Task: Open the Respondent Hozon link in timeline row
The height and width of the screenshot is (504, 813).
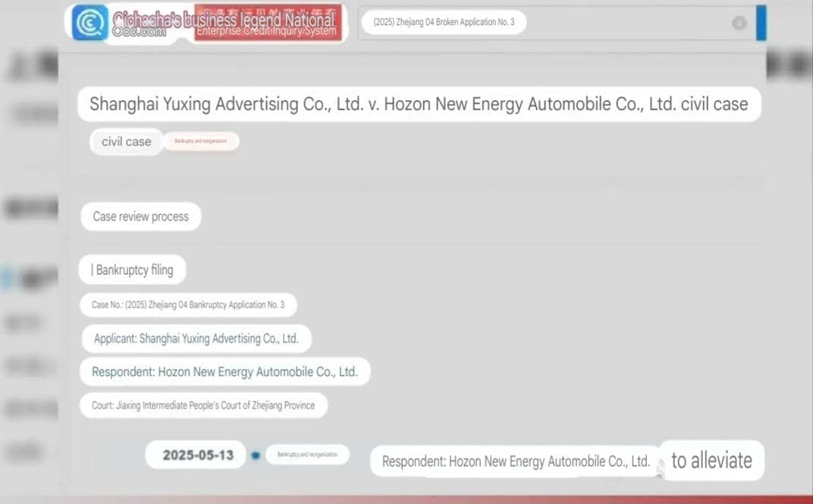Action: [x=516, y=461]
